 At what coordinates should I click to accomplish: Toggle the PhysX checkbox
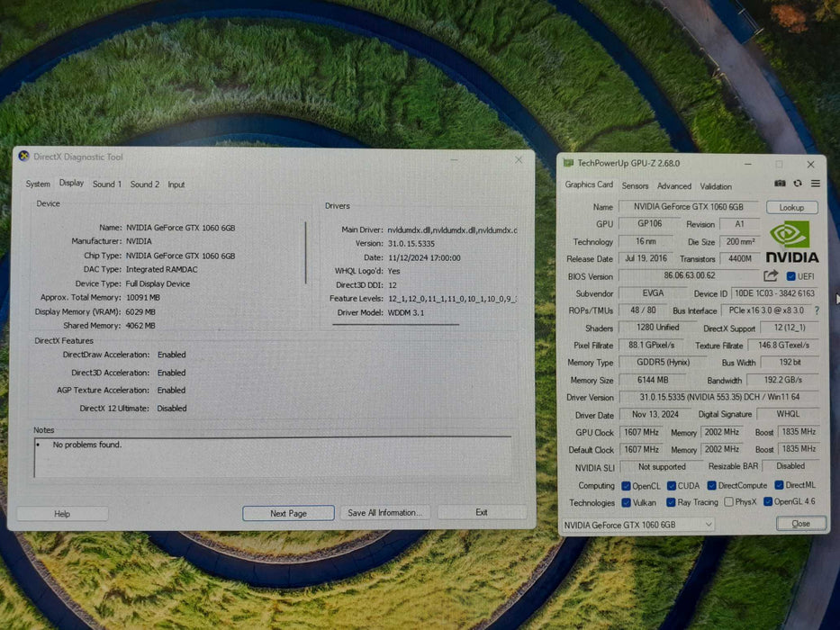tap(729, 502)
